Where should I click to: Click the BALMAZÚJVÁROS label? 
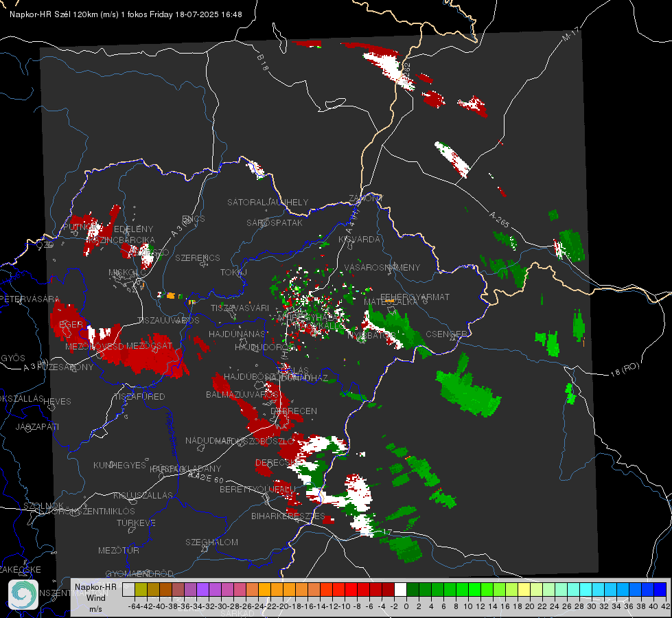tap(242, 394)
